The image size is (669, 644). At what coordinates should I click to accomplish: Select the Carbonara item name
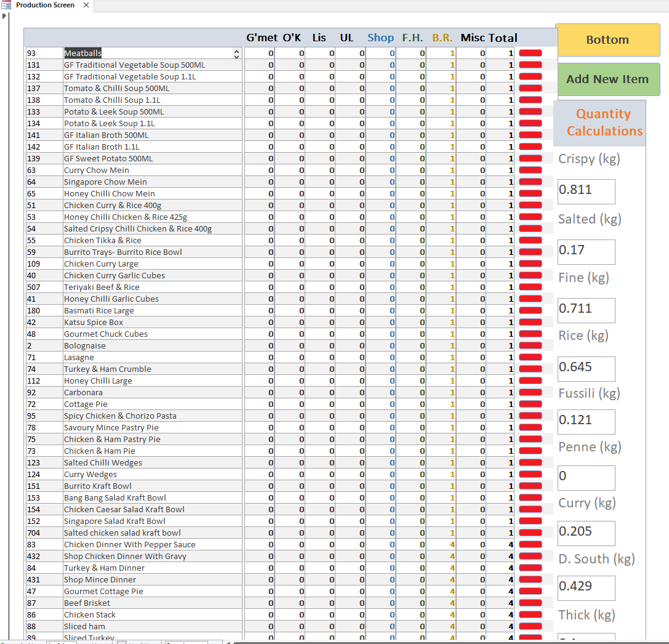pyautogui.click(x=152, y=393)
